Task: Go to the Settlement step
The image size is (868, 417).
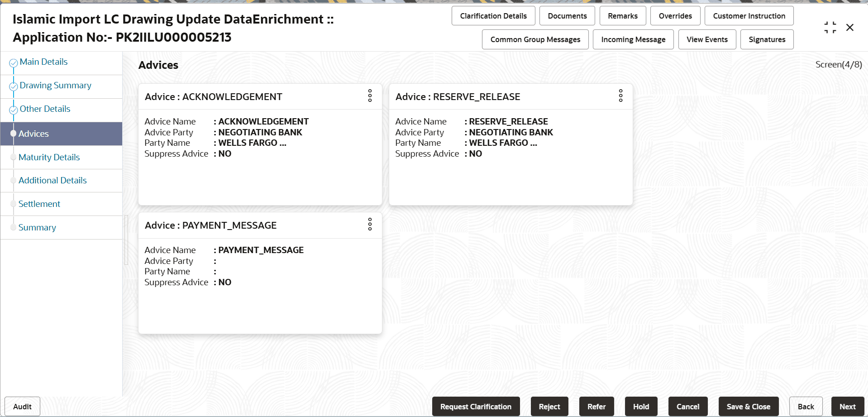Action: point(39,204)
